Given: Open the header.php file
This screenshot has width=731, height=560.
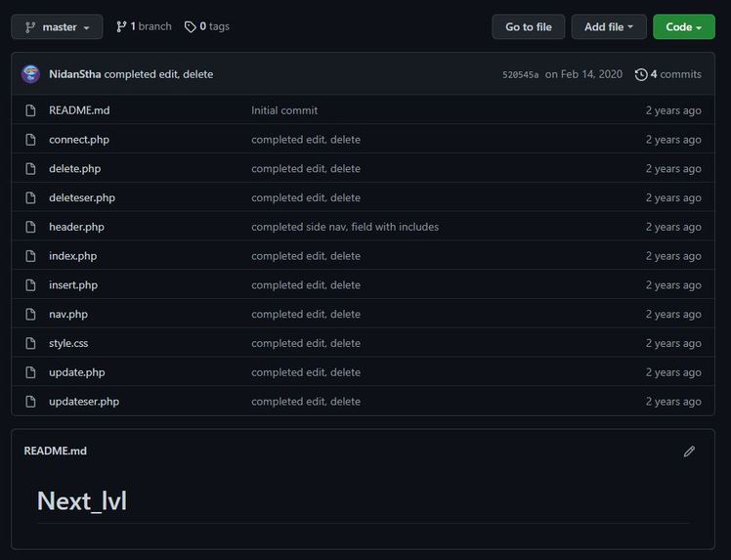Looking at the screenshot, I should [x=76, y=227].
